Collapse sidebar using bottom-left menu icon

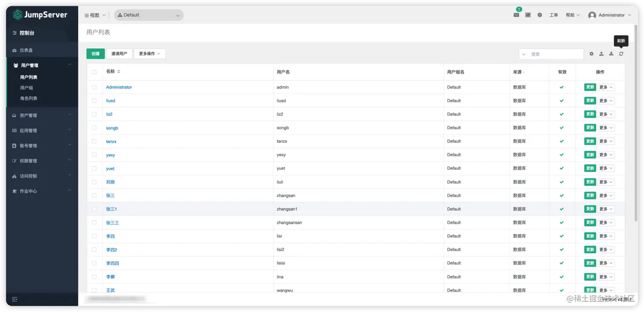pyautogui.click(x=14, y=300)
